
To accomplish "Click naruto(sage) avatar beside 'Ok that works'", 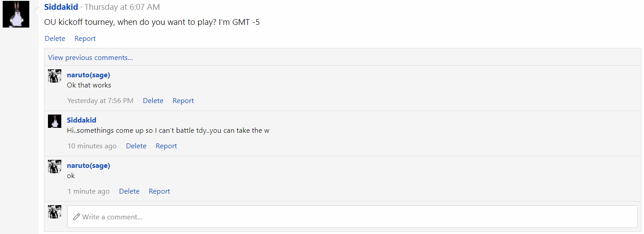I will (55, 76).
